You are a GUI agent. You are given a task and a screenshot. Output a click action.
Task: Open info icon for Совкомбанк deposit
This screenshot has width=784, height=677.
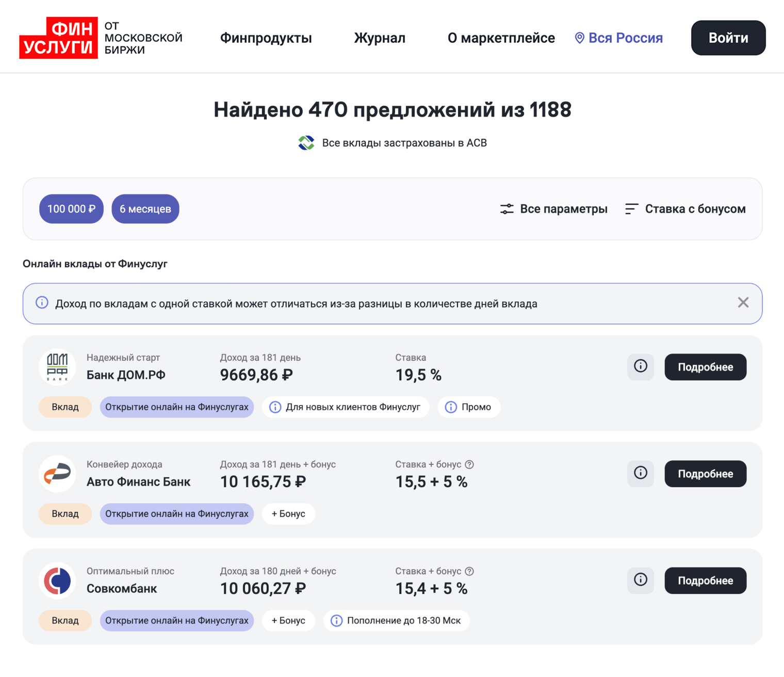pyautogui.click(x=641, y=580)
